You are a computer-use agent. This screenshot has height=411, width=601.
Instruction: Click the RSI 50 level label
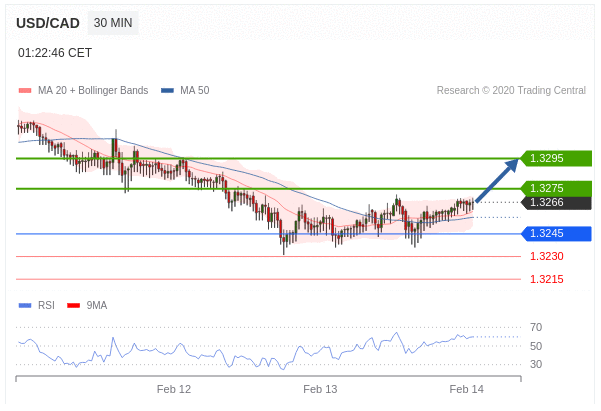(x=536, y=346)
